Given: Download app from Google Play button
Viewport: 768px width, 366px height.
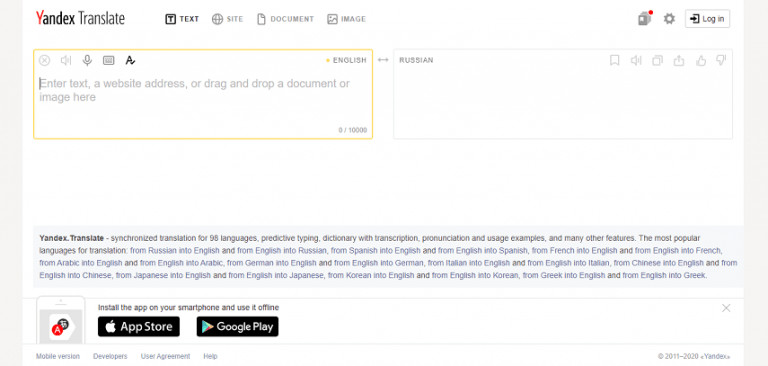Looking at the screenshot, I should tap(238, 327).
